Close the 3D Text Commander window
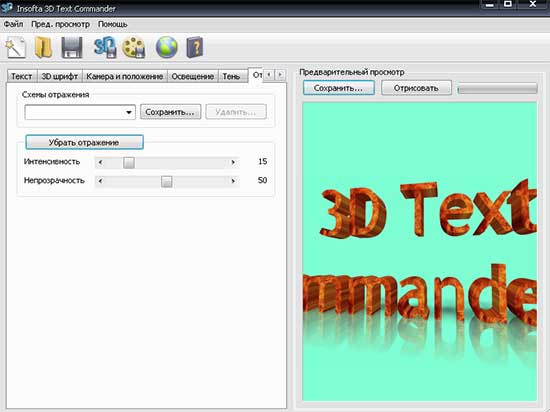Viewport: 550px width, 412px height. click(x=532, y=5)
